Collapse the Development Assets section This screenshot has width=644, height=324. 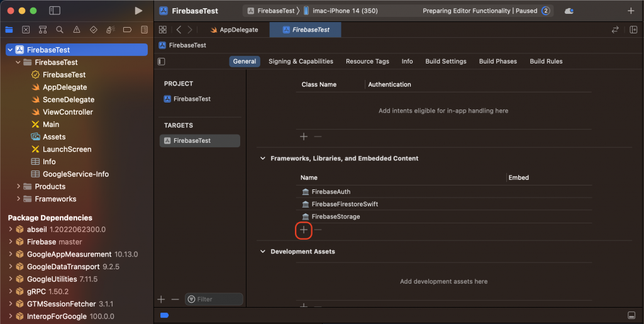point(263,251)
